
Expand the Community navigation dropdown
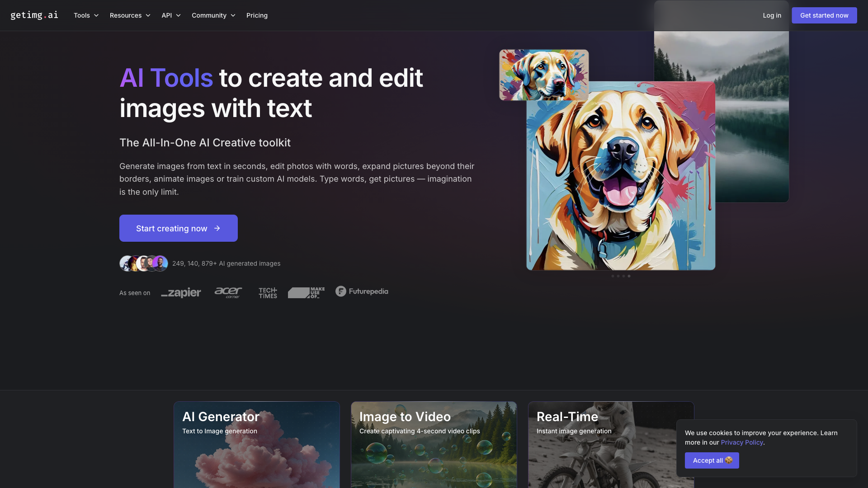[213, 15]
